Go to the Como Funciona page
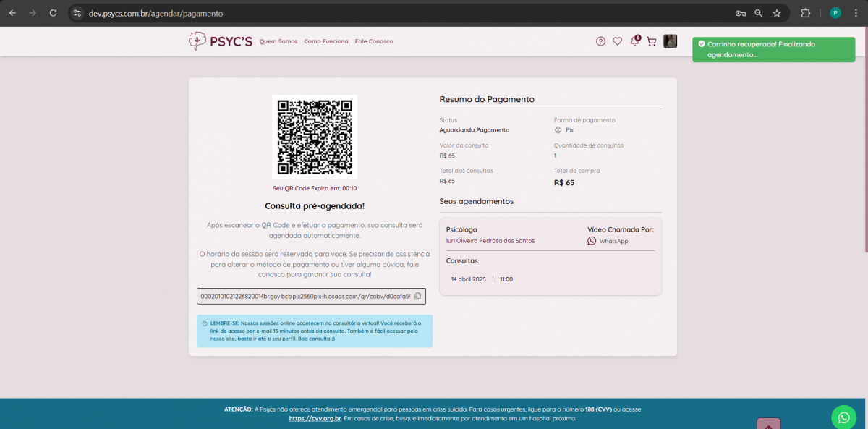This screenshot has height=429, width=868. pyautogui.click(x=326, y=41)
